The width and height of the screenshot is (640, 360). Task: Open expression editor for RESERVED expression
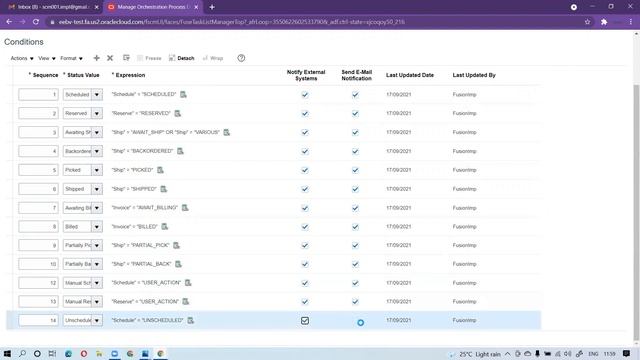coord(178,113)
